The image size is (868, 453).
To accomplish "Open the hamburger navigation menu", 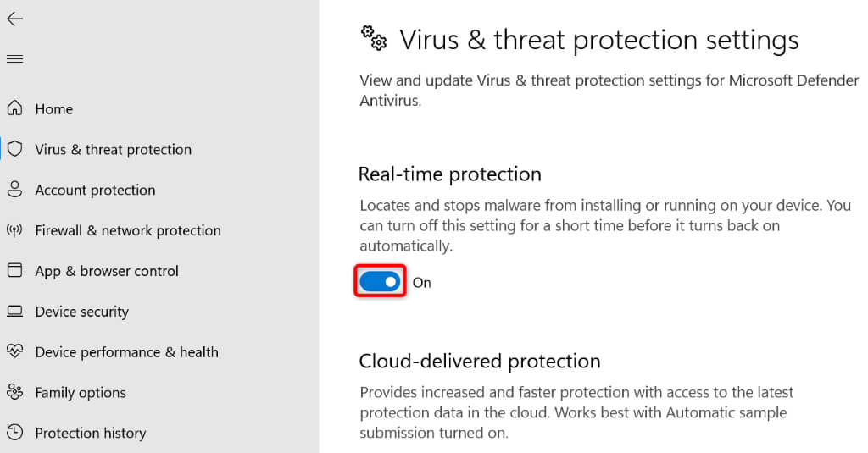I will 14,58.
